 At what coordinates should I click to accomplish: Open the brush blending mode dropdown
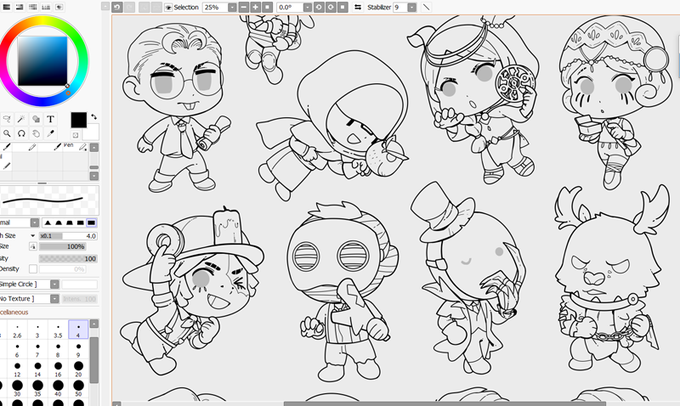(35, 223)
